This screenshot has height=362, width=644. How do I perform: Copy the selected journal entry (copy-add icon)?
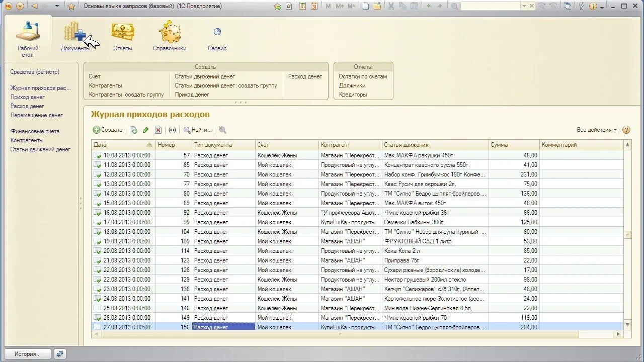click(133, 130)
